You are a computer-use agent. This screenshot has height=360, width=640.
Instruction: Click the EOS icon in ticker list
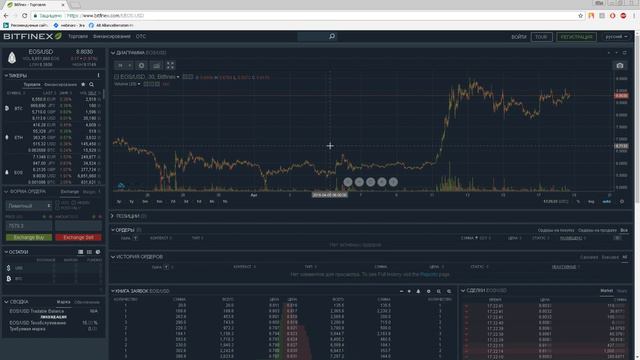click(7, 172)
